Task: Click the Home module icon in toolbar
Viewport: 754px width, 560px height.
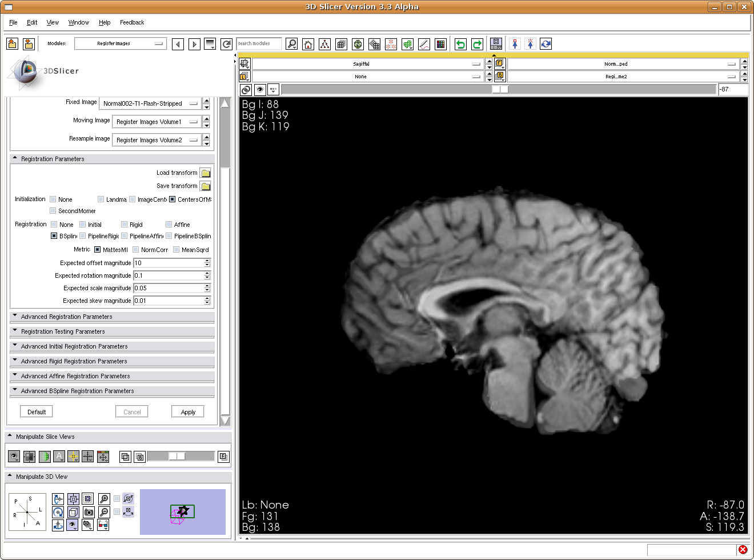Action: pyautogui.click(x=308, y=44)
